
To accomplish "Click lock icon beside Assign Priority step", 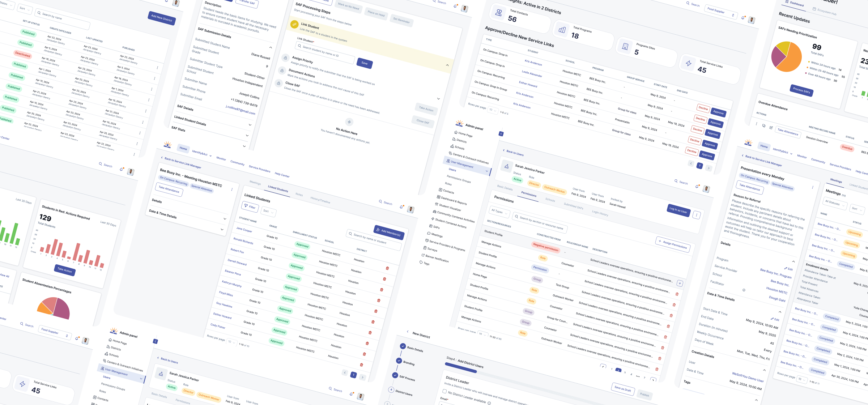I will (x=285, y=57).
